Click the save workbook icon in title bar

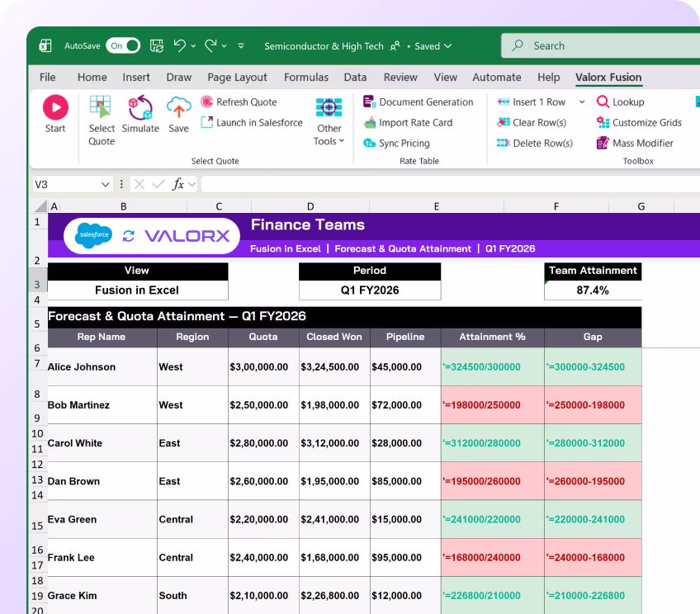pyautogui.click(x=157, y=46)
